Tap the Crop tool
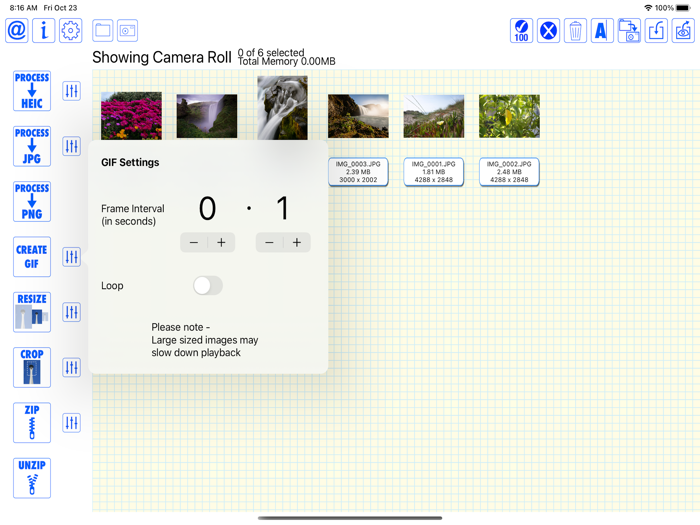Screen dimensions: 700x525 click(32, 367)
